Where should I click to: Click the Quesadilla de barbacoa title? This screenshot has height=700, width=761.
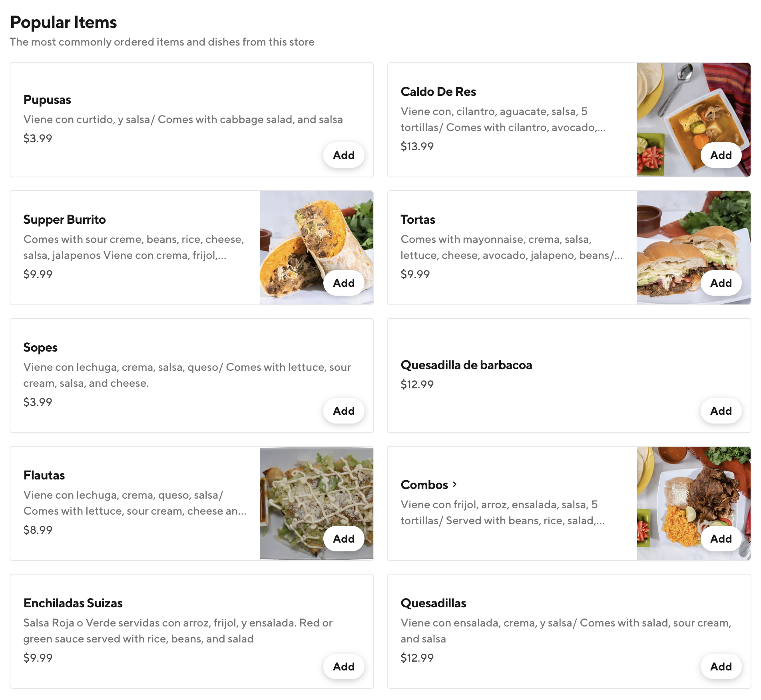pyautogui.click(x=466, y=365)
